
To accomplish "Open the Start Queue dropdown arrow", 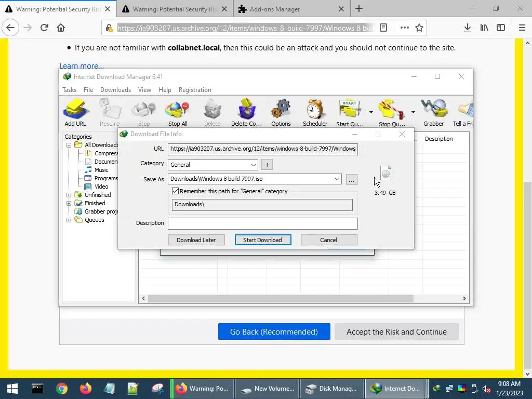I will (371, 112).
